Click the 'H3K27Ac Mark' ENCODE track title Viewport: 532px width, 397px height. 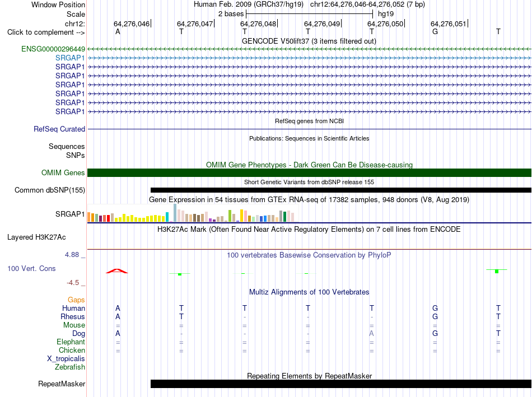[309, 230]
